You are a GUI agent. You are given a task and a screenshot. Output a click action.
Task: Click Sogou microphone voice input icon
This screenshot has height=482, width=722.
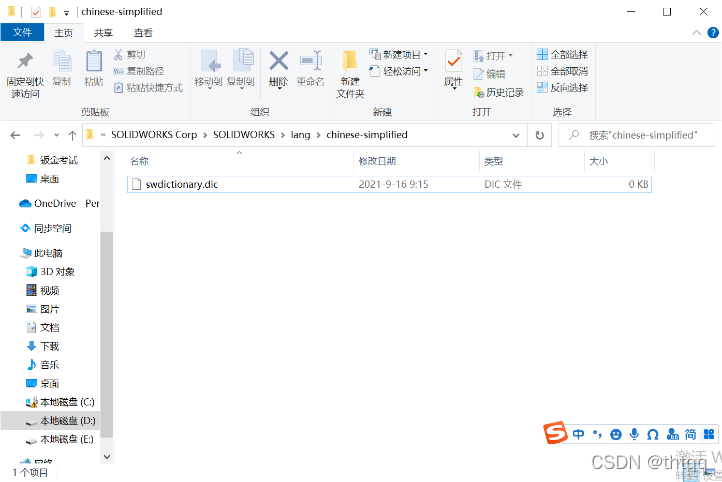(635, 434)
